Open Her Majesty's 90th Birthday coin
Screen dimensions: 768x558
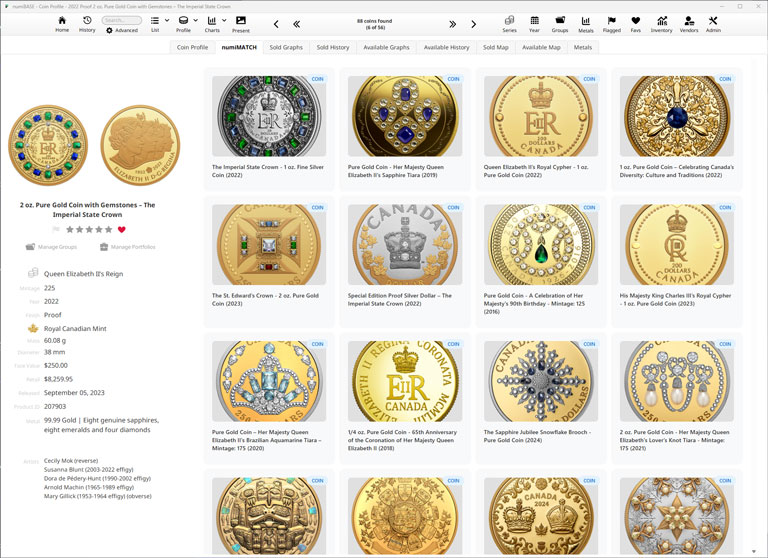click(541, 262)
